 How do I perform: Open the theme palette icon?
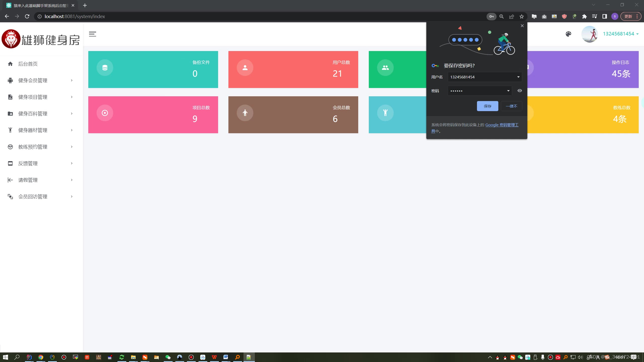(568, 34)
